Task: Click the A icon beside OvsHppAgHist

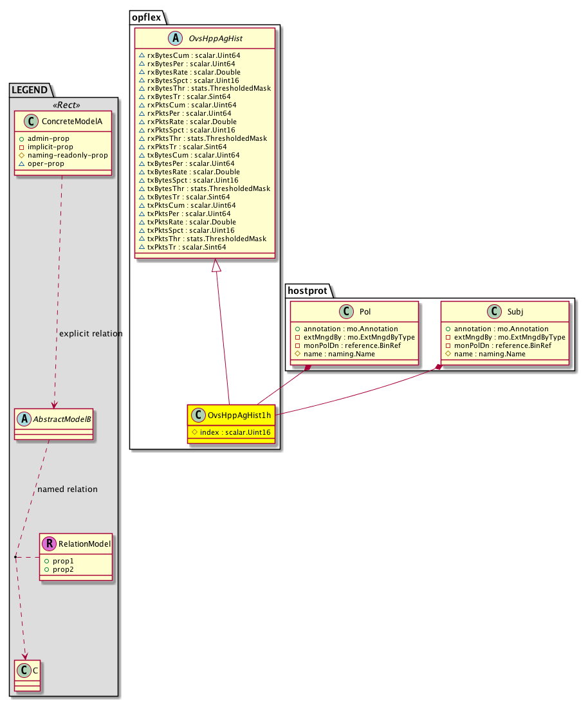Action: tap(169, 39)
